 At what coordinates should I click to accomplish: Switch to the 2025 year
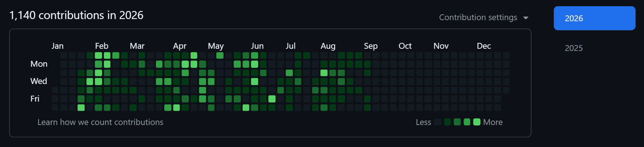574,48
